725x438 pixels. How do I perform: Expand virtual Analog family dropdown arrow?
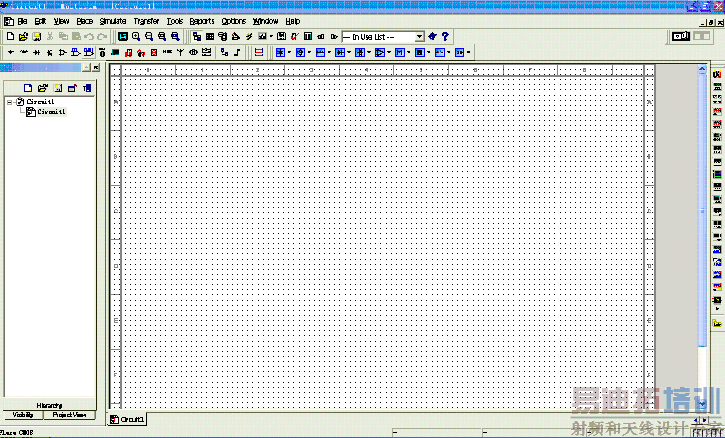[x=389, y=52]
